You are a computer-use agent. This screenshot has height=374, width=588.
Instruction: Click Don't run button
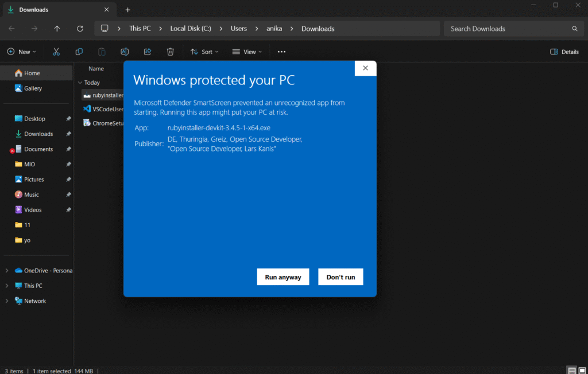(x=341, y=277)
